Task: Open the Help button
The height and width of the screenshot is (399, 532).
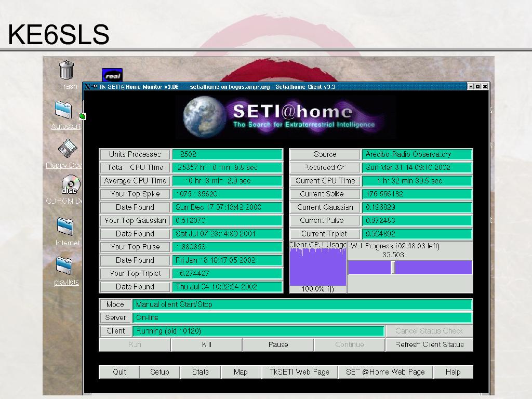Action: [x=453, y=372]
